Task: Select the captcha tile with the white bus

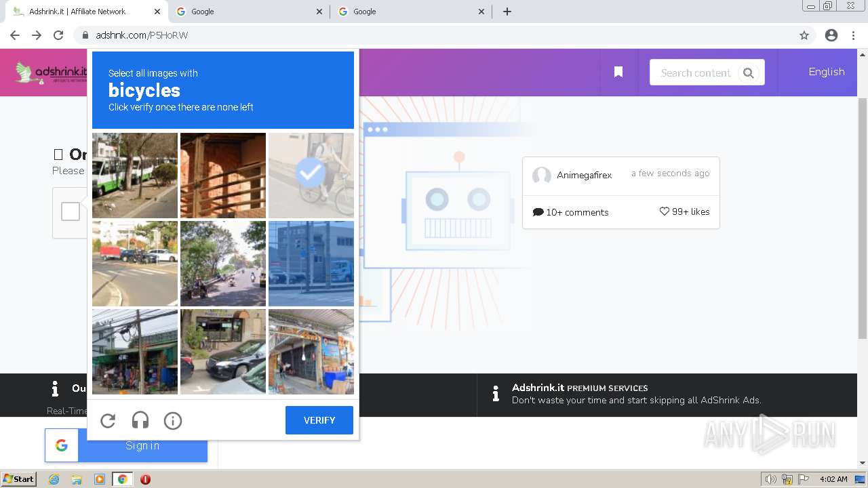Action: click(135, 176)
